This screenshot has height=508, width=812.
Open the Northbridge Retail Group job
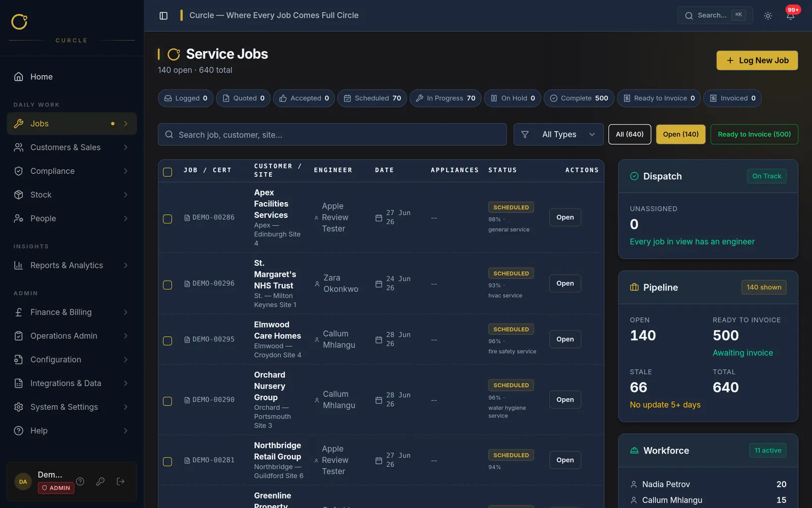pos(565,460)
